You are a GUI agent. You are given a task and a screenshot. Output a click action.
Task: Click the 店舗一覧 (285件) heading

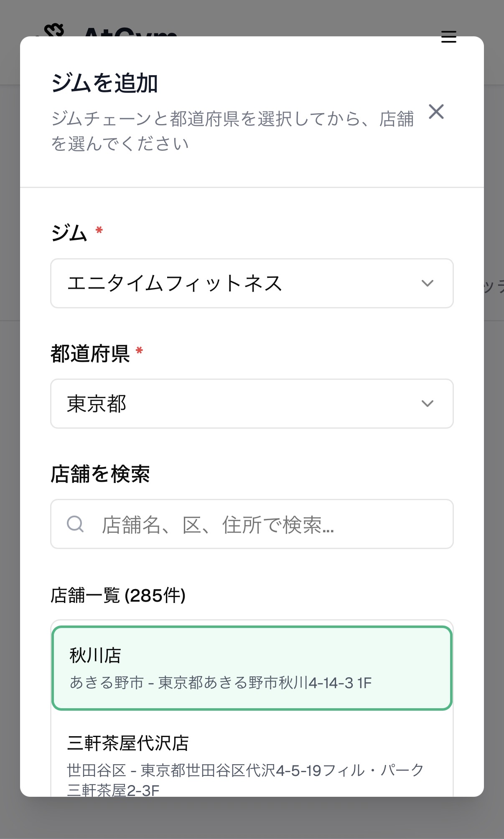(x=118, y=595)
